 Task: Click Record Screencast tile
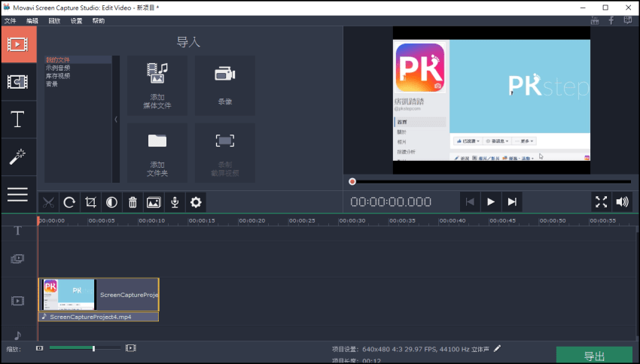click(x=225, y=153)
